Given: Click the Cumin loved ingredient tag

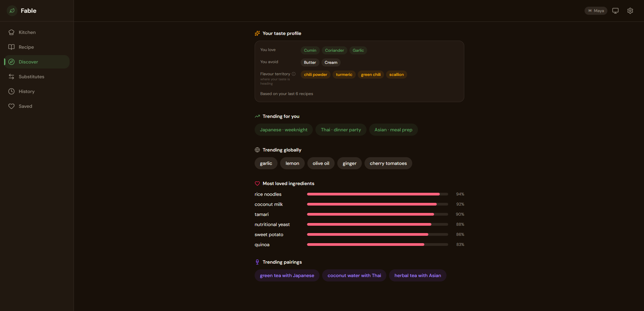Looking at the screenshot, I should point(310,50).
